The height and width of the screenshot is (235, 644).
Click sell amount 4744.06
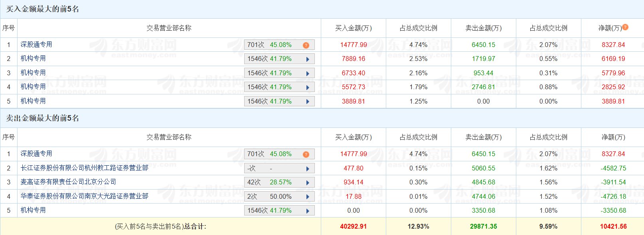click(484, 196)
